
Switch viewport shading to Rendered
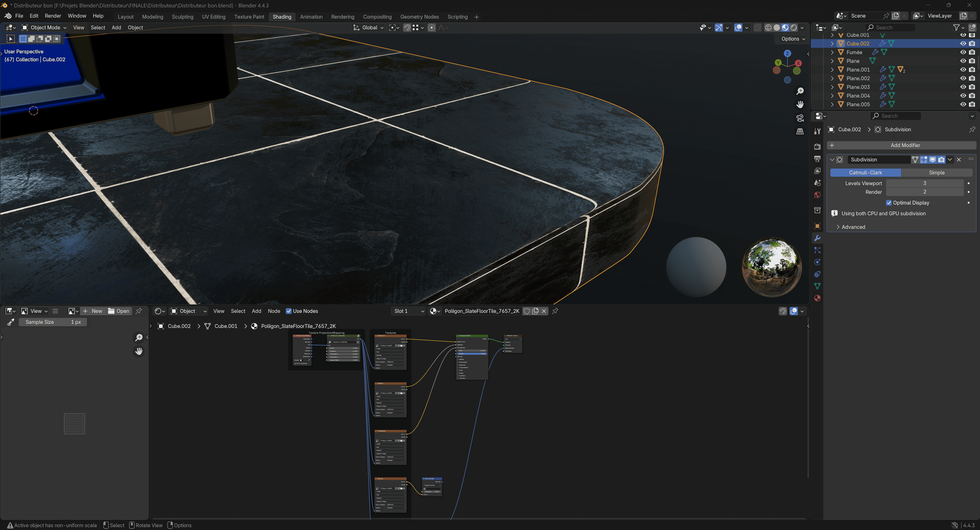pos(794,27)
